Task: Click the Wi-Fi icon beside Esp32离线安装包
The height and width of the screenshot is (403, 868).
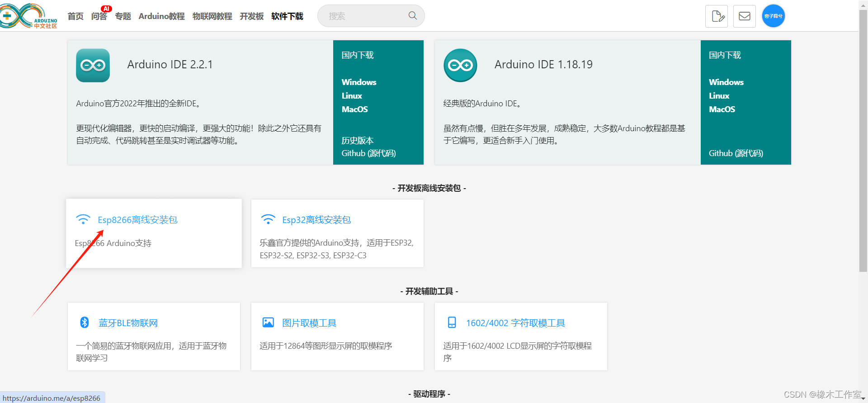Action: [268, 219]
